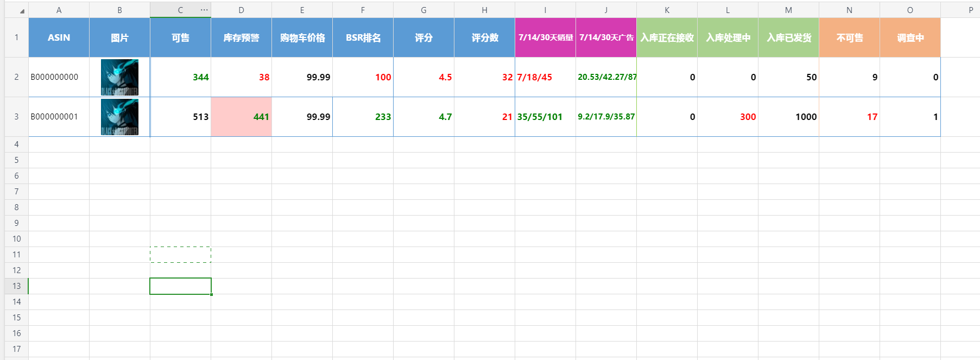Select the orange 不可售 header cell
Screen dimensions: 980x360
pos(849,37)
